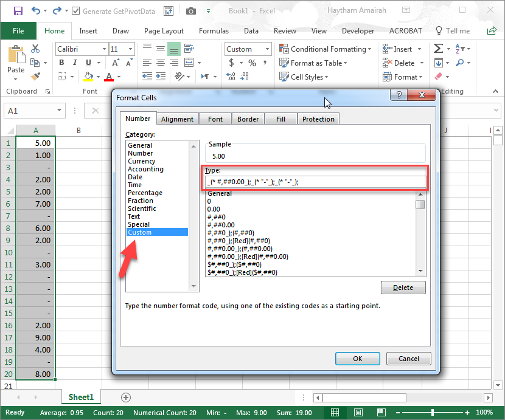This screenshot has width=505, height=420.
Task: Click Cancel in Format Cells dialog
Action: [409, 359]
